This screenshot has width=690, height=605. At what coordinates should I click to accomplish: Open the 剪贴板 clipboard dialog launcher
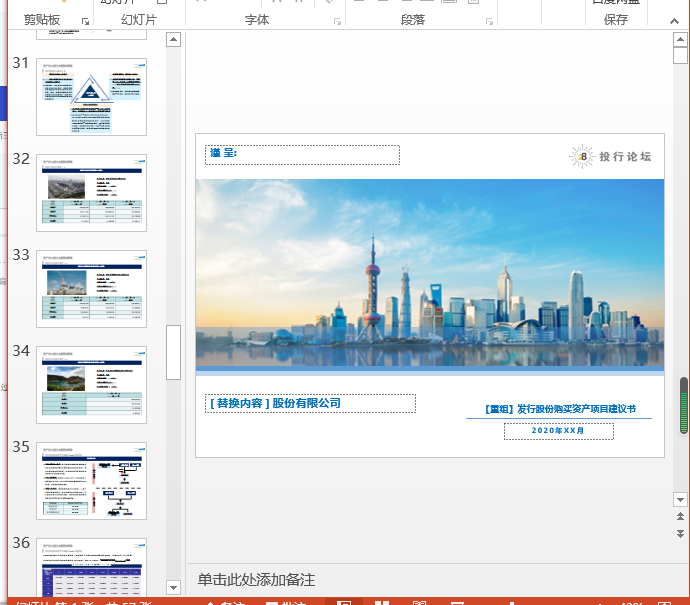[85, 22]
